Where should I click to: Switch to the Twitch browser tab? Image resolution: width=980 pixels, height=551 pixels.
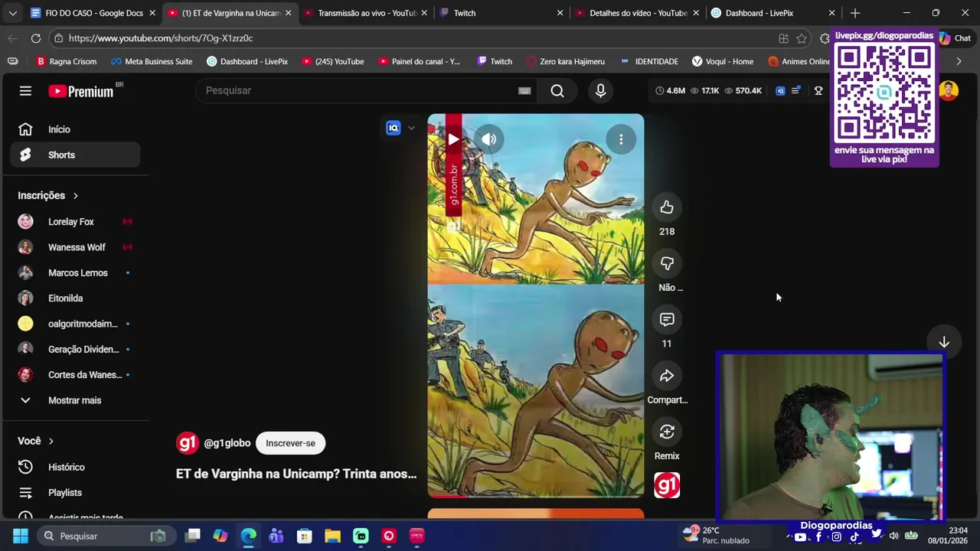click(502, 13)
